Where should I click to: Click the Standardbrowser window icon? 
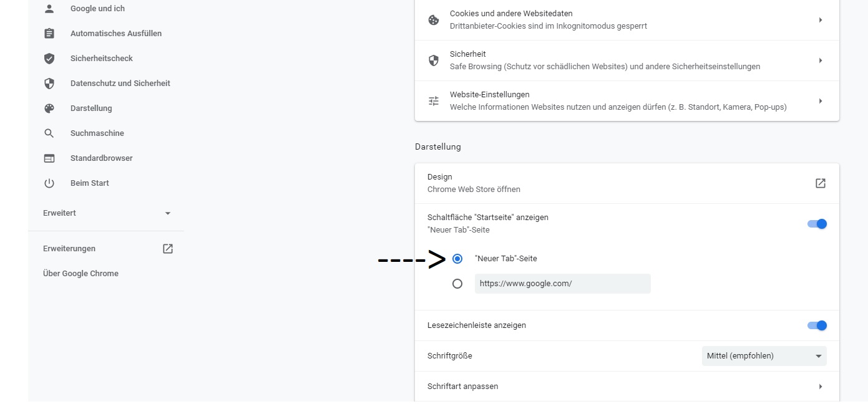(x=49, y=158)
